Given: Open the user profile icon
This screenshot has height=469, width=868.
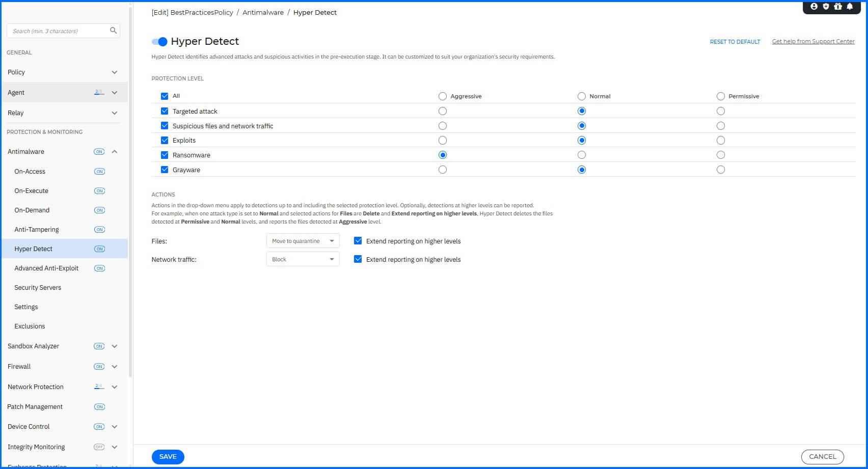Looking at the screenshot, I should point(813,7).
